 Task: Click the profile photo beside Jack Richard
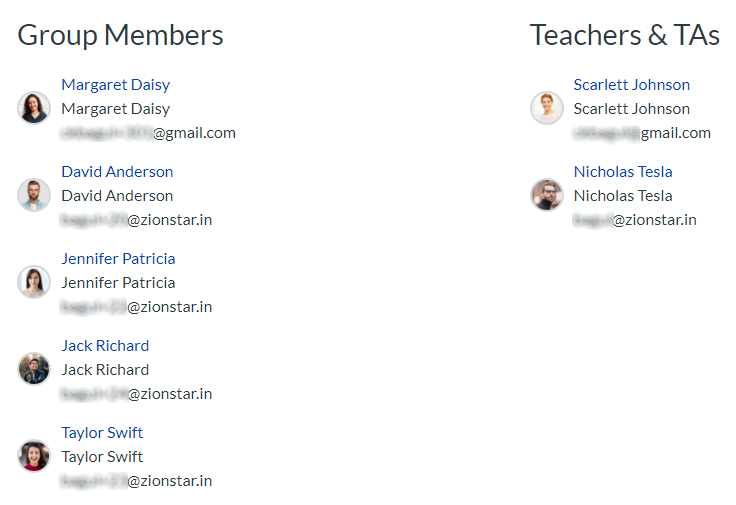(34, 369)
